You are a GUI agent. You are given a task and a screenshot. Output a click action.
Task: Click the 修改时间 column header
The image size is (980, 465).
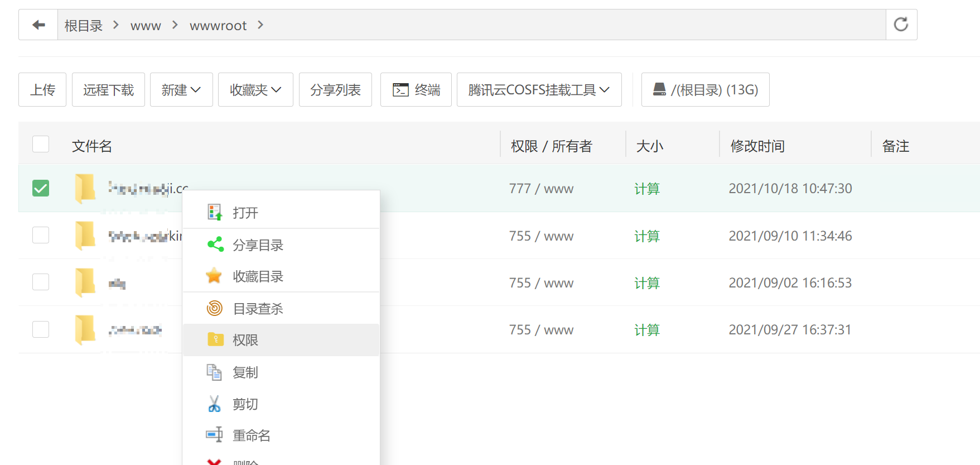click(x=757, y=146)
